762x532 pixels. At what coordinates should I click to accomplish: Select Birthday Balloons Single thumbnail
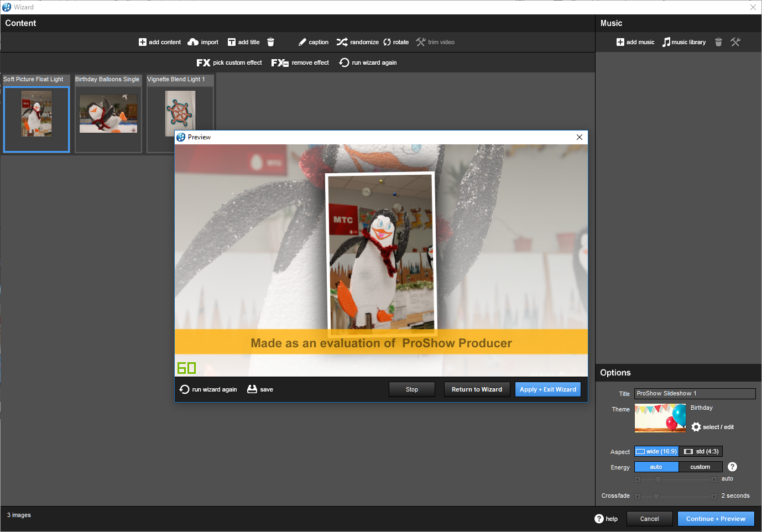[x=108, y=119]
